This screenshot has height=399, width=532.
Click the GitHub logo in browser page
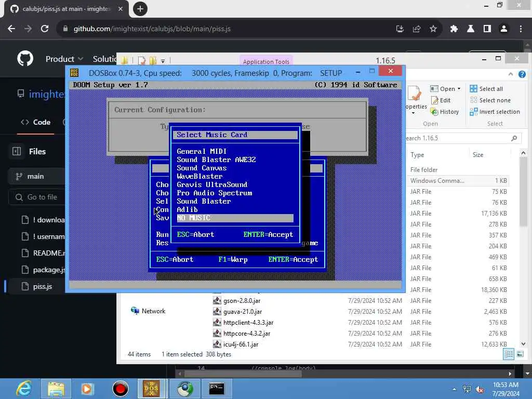(25, 59)
